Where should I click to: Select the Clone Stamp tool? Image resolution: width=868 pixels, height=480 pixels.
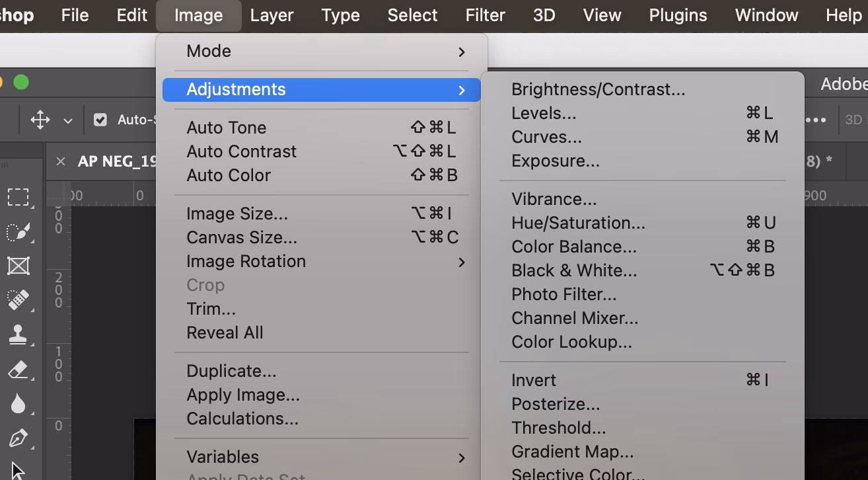tap(17, 335)
